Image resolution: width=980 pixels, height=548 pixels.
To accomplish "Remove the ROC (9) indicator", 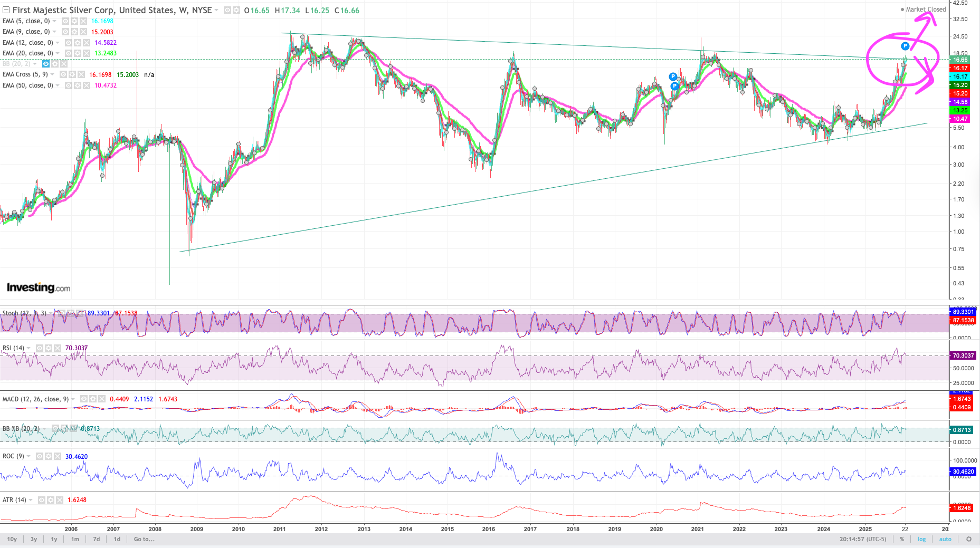I will coord(58,456).
